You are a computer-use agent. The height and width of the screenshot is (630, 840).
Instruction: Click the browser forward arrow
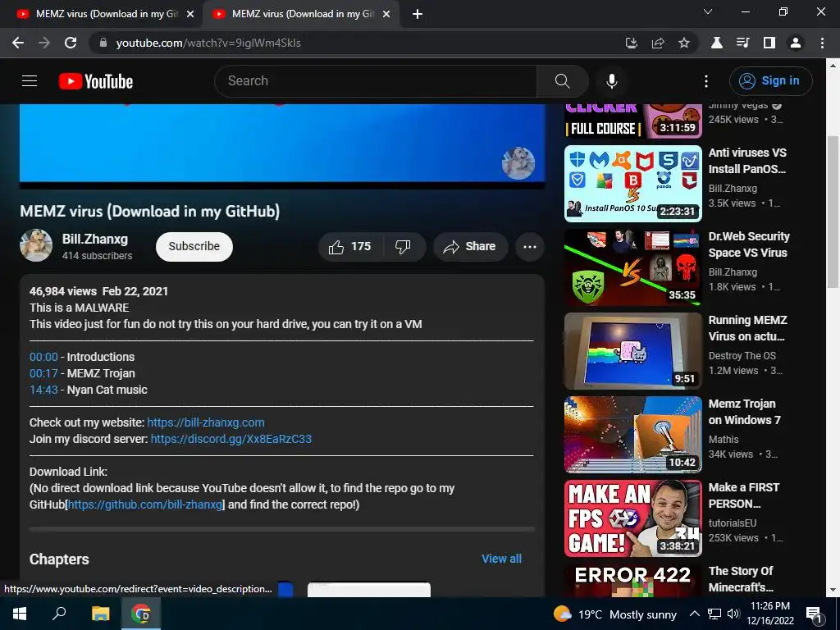coord(44,43)
